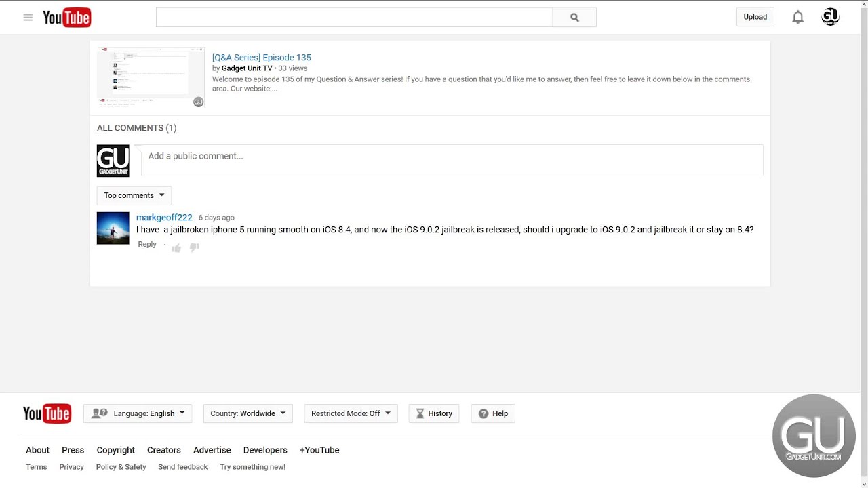Viewport: 868px width, 488px height.
Task: Click the Add a public comment field
Action: tap(452, 161)
